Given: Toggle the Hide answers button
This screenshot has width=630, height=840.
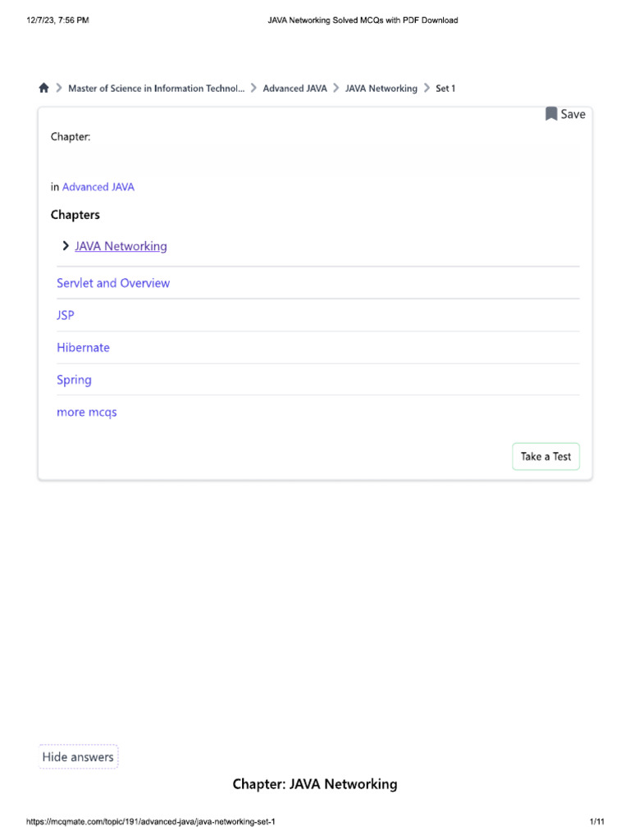Looking at the screenshot, I should click(78, 757).
